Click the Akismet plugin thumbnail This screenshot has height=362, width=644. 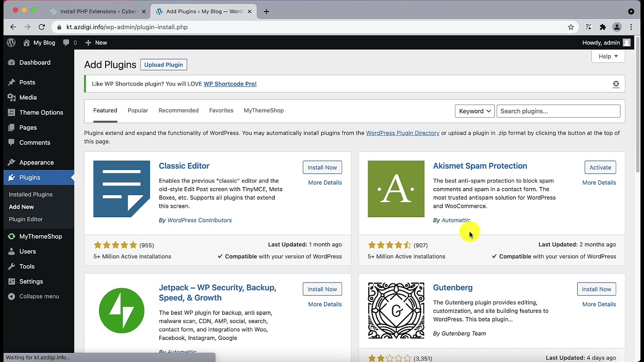[x=396, y=189]
